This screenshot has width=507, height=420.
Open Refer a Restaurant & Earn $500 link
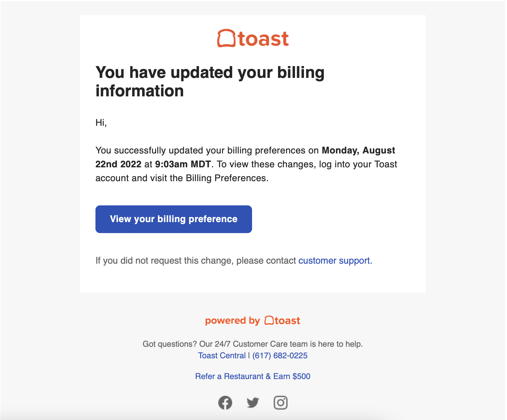253,376
